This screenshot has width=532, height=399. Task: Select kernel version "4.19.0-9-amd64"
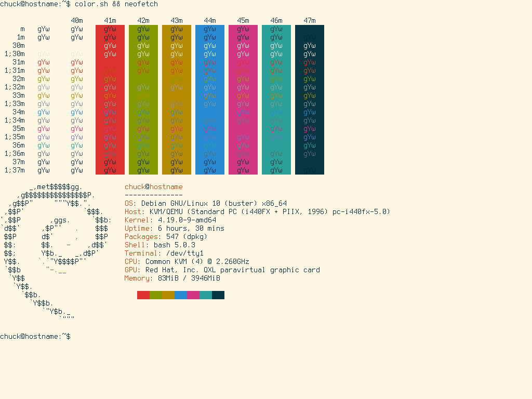[187, 220]
